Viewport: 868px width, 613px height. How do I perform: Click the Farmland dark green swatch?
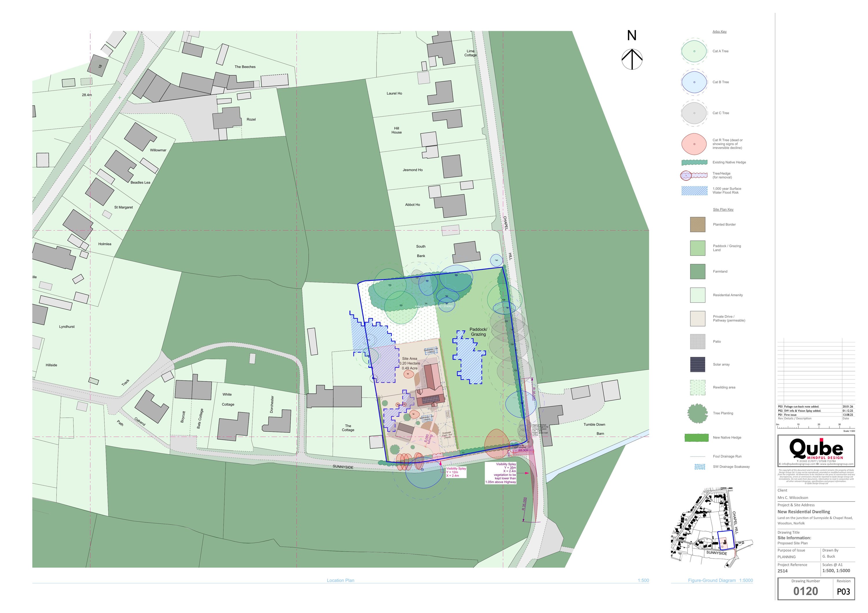698,271
